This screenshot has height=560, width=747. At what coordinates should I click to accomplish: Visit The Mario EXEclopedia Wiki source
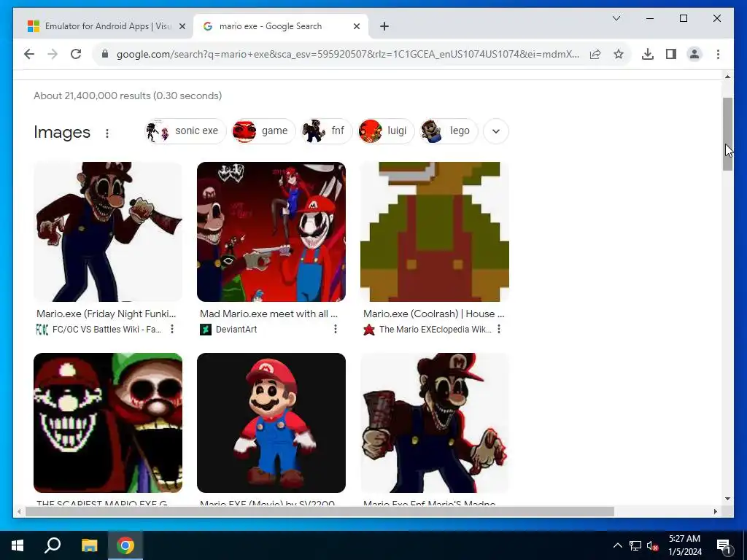click(427, 329)
